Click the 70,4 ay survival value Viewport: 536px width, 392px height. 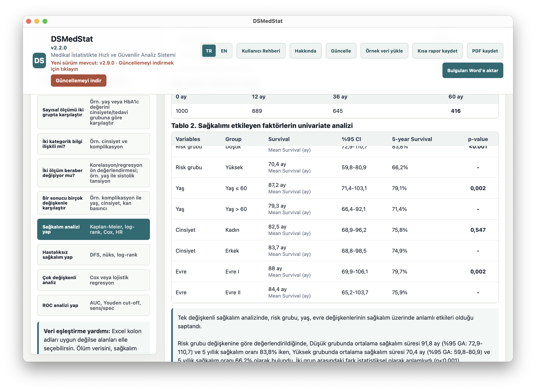tap(277, 164)
